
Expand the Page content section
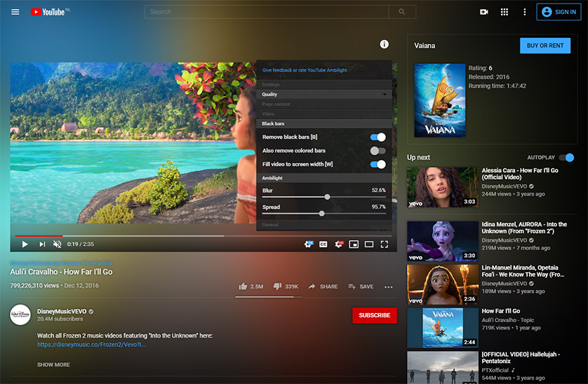click(324, 104)
